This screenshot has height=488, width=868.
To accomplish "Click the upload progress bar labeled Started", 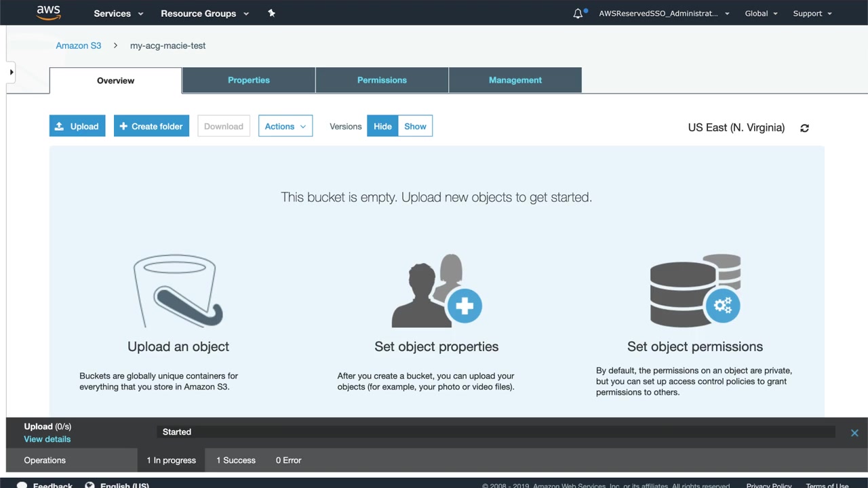I will click(x=496, y=432).
